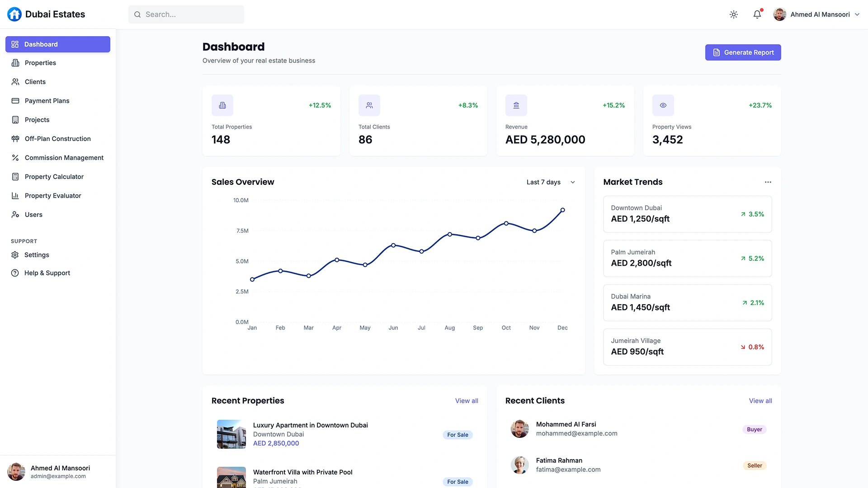Open the notifications bell
Image resolution: width=868 pixels, height=488 pixels.
pos(757,14)
